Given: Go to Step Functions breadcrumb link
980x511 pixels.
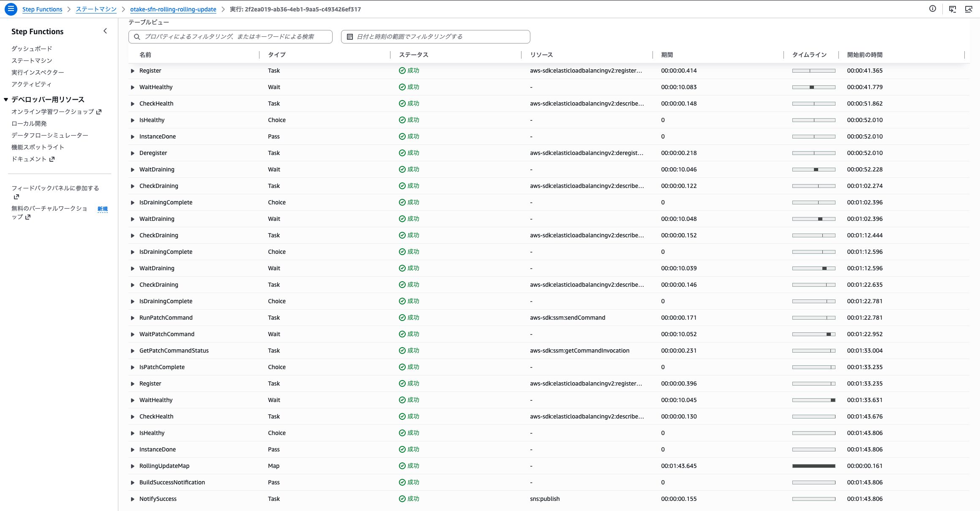Looking at the screenshot, I should (x=42, y=9).
